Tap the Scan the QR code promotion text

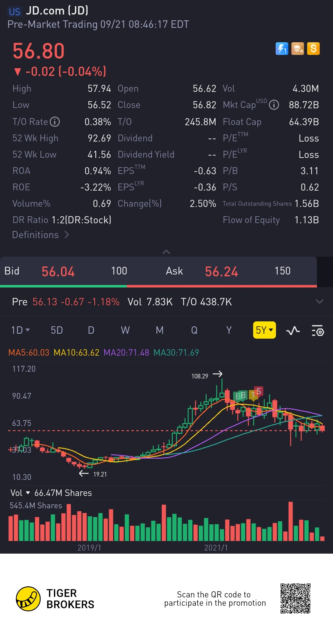coord(215,599)
